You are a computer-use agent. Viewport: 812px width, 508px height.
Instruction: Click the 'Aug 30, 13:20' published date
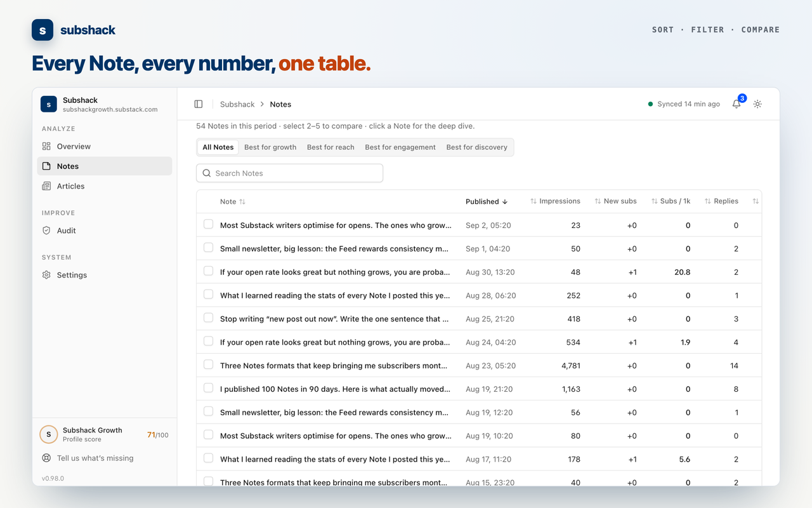point(490,272)
